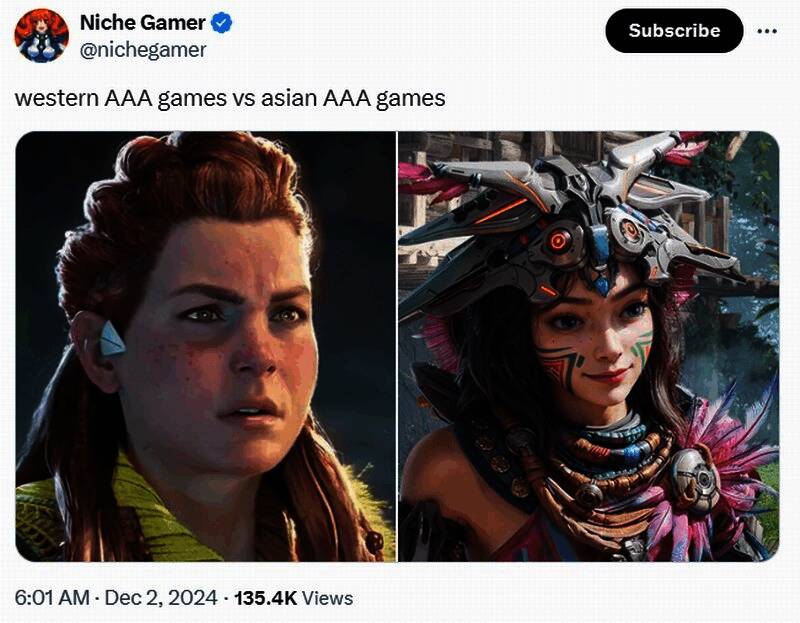Click the Dec 2, 2024 date
The width and height of the screenshot is (800, 623).
[x=161, y=598]
